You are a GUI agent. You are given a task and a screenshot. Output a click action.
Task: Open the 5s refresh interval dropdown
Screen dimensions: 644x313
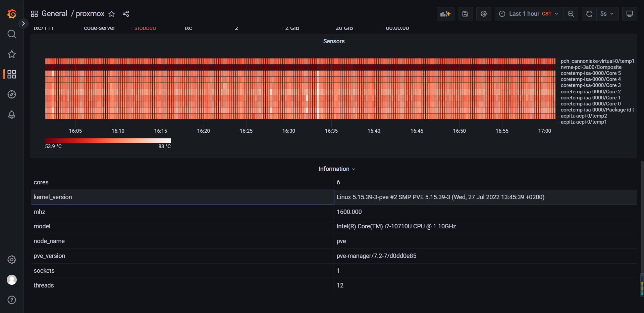point(607,14)
